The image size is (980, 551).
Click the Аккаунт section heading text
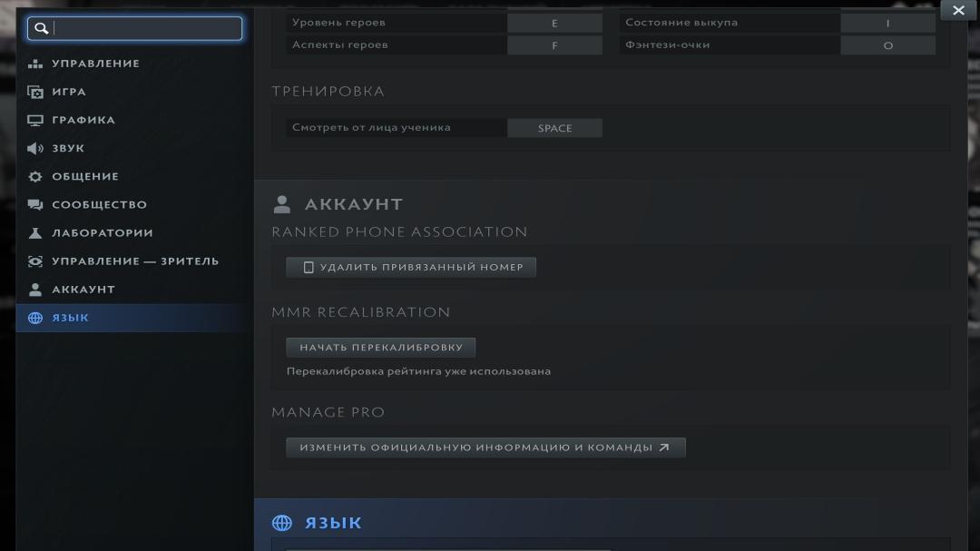[x=354, y=204]
